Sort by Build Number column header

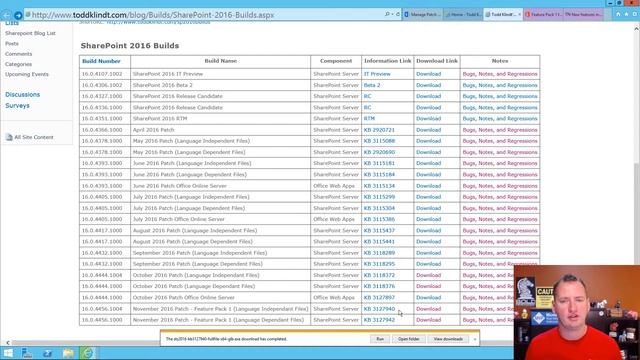[101, 61]
